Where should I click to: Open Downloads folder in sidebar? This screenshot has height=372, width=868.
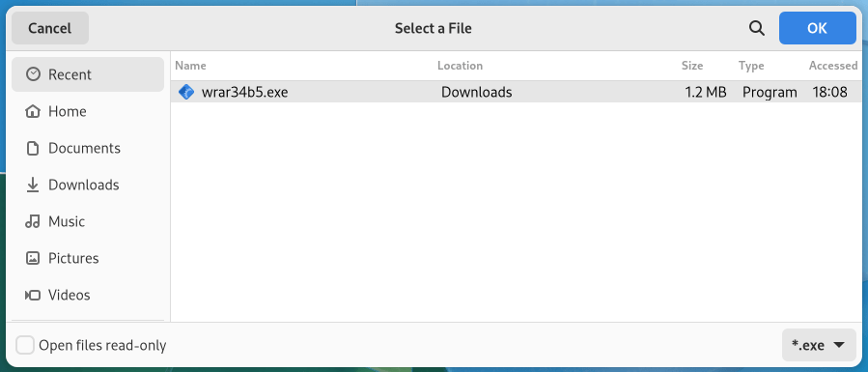click(88, 185)
